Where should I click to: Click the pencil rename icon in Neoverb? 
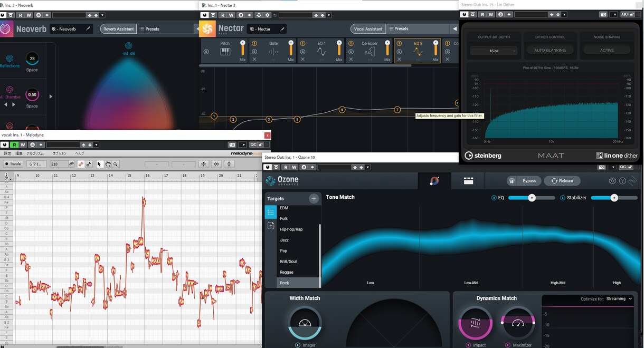[x=89, y=29]
